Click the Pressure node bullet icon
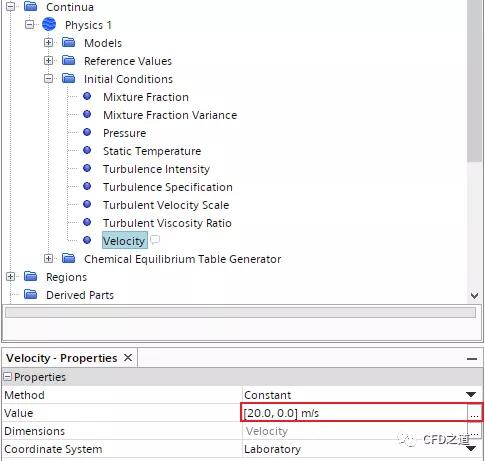Viewport: 485px width, 461px height. 87,132
